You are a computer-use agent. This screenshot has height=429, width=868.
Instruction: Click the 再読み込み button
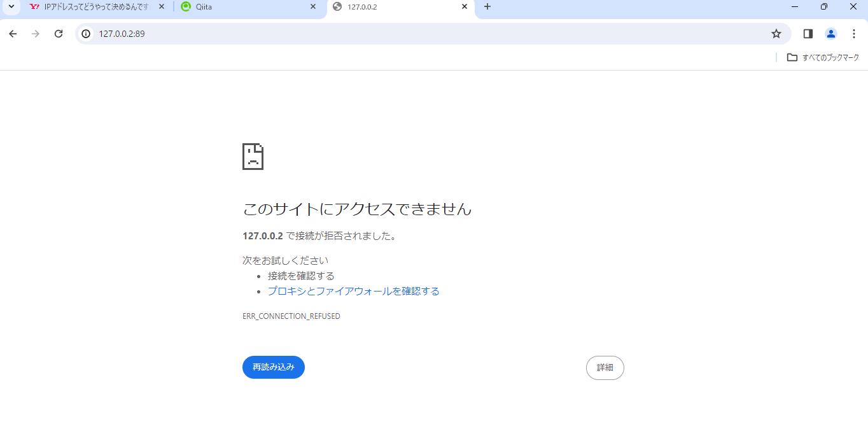pos(273,367)
